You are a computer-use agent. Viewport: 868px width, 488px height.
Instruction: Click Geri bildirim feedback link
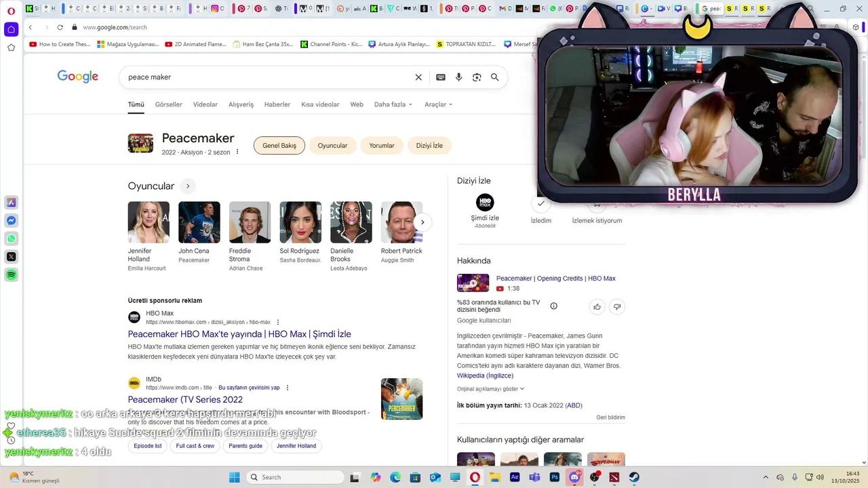(611, 418)
